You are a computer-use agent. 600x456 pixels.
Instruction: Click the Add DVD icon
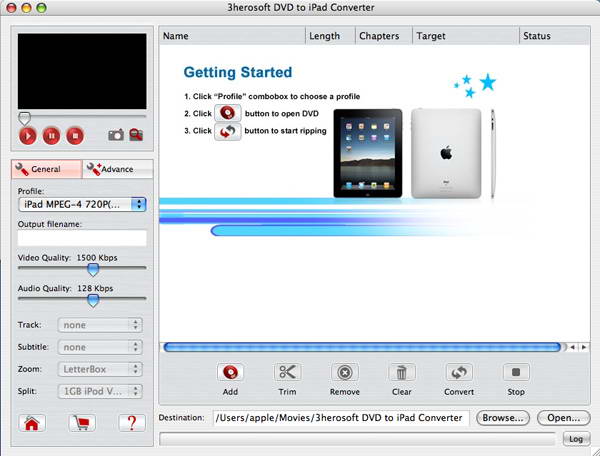click(x=230, y=372)
